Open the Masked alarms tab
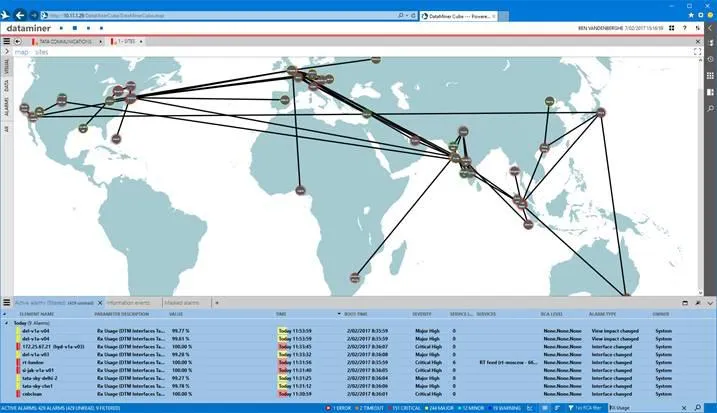This screenshot has width=717, height=413. [x=182, y=303]
